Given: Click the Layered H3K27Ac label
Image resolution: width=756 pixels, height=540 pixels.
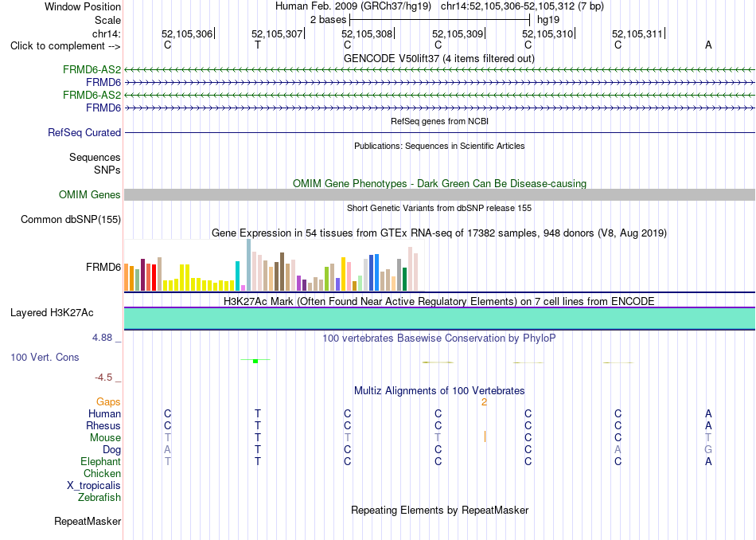Looking at the screenshot, I should tap(52, 313).
